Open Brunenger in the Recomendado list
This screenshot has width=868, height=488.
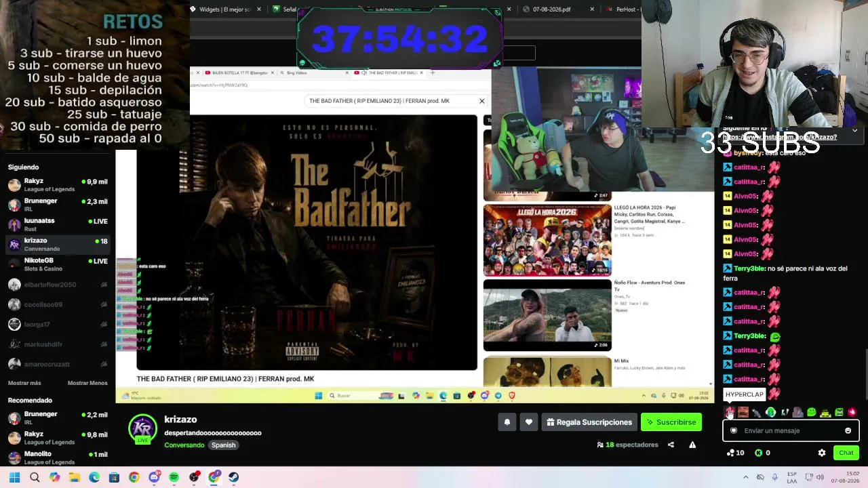click(x=58, y=418)
